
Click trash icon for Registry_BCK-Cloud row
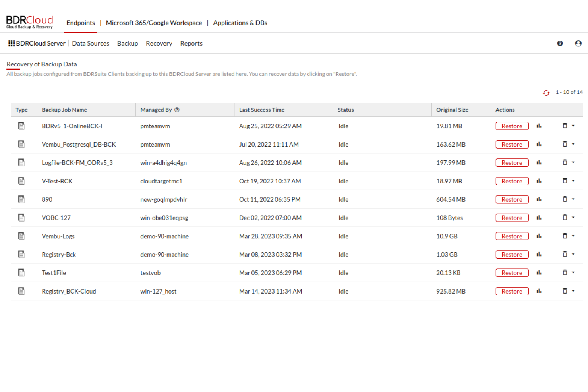click(565, 291)
